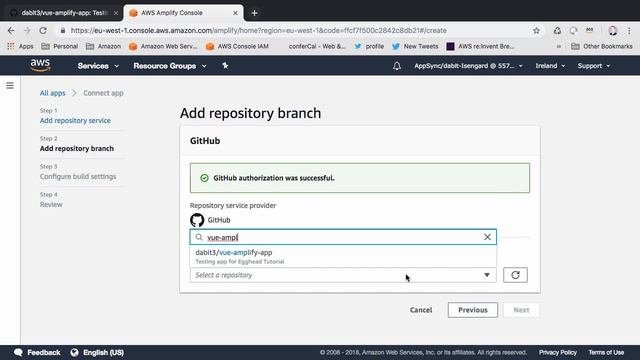Close the AWS Amplify Console tab

(x=236, y=13)
